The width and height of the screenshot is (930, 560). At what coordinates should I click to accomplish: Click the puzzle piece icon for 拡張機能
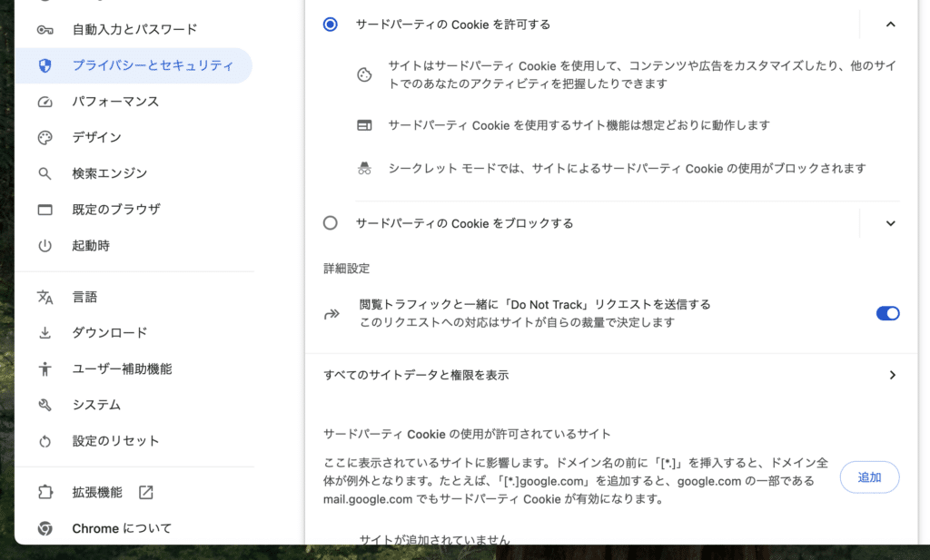coord(45,493)
